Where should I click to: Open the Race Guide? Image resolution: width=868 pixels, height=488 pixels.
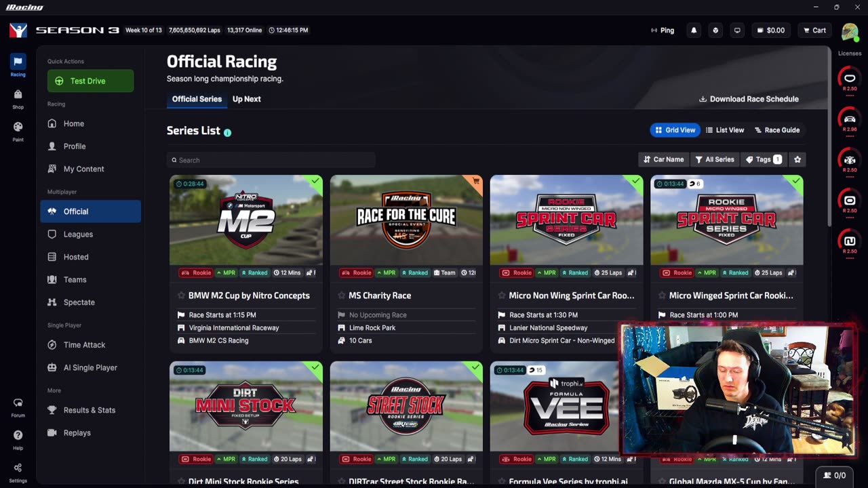click(x=776, y=130)
